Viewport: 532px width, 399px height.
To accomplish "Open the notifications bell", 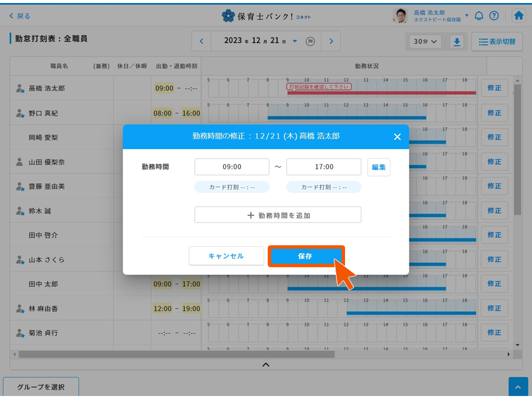I will [479, 16].
